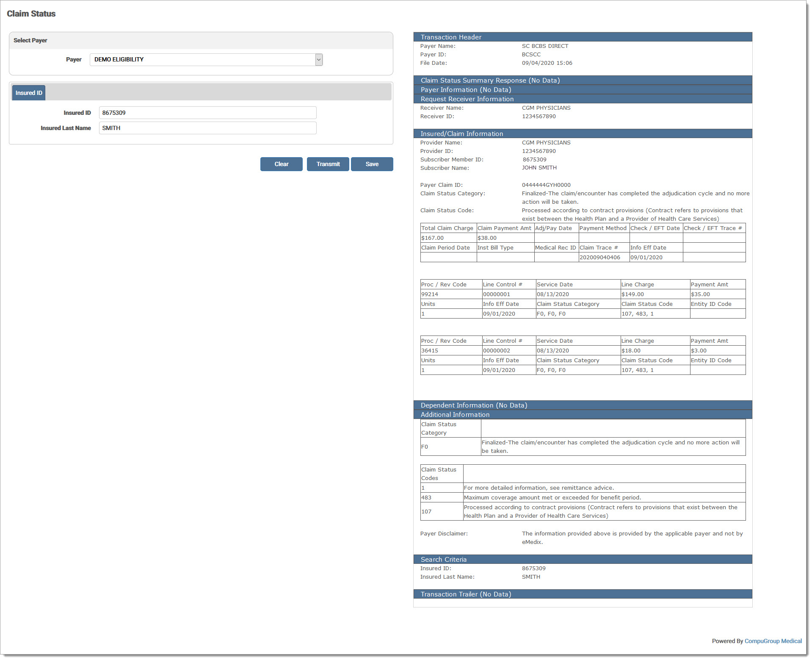Click payment amount $35.00 cell
The width and height of the screenshot is (812, 660).
(718, 294)
